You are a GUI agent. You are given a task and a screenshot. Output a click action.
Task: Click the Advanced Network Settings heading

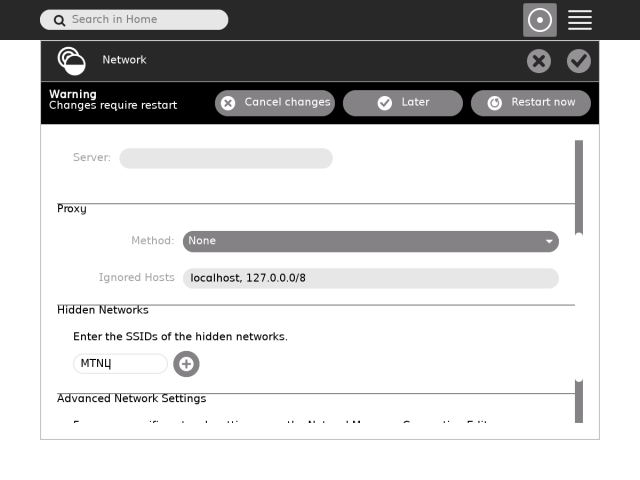(131, 399)
